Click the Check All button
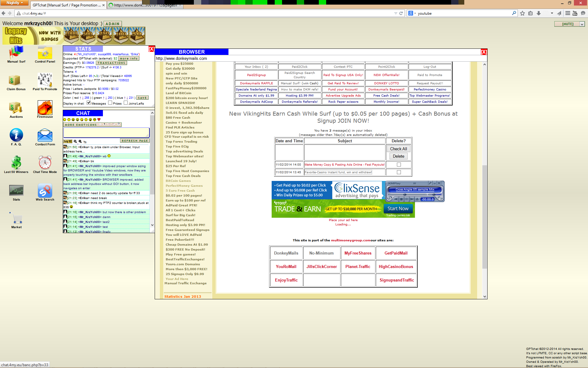This screenshot has height=368, width=588. (398, 149)
